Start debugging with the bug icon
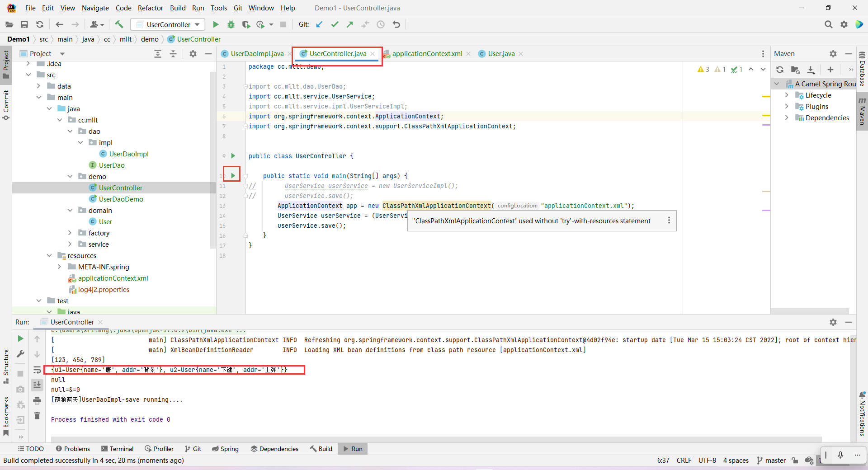Viewport: 868px width, 470px height. (x=231, y=24)
